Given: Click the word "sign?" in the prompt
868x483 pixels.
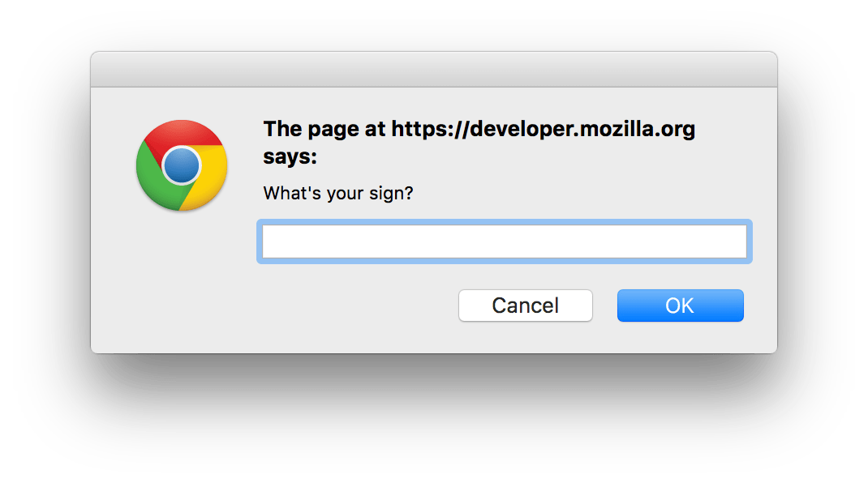Looking at the screenshot, I should 393,194.
